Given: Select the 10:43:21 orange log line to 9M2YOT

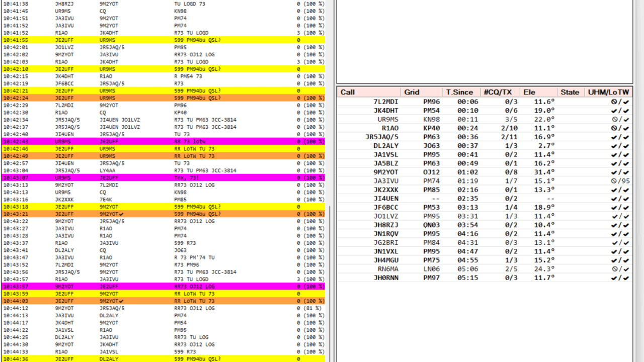Looking at the screenshot, I should pyautogui.click(x=164, y=214).
